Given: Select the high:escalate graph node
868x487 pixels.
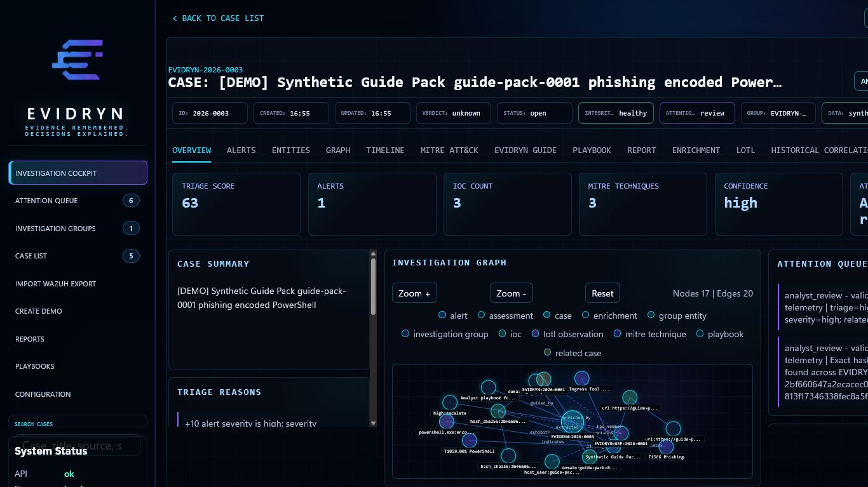Looking at the screenshot, I should (x=450, y=402).
